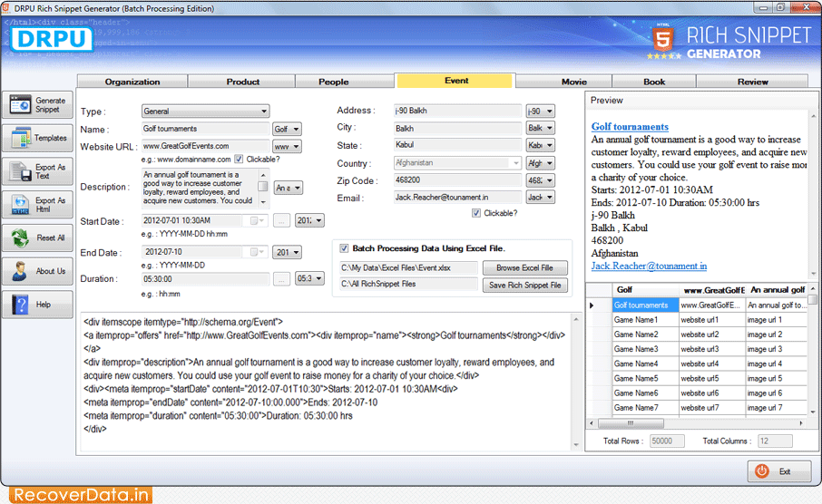Click the Export As Html icon
Viewport: 822px width, 504px height.
[21, 204]
